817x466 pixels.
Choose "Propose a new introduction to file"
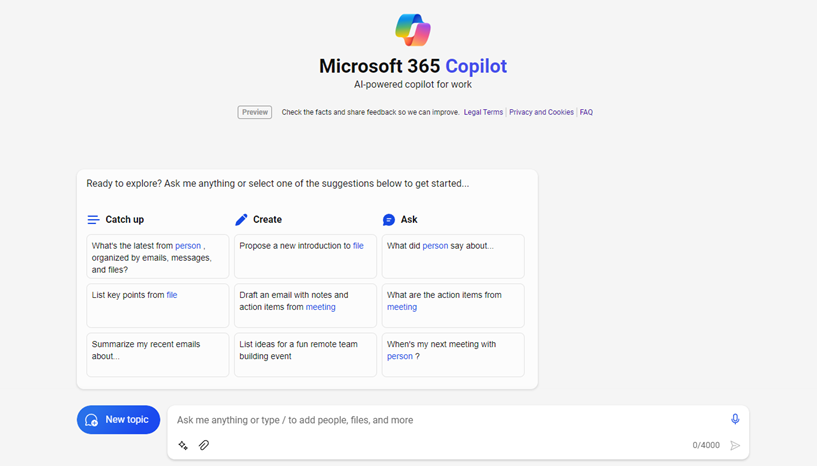[x=305, y=256]
